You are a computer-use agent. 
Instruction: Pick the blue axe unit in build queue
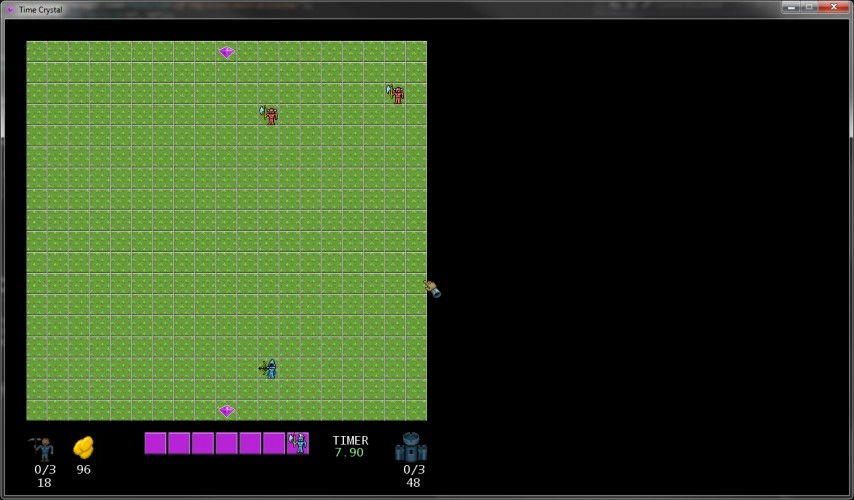tap(298, 443)
